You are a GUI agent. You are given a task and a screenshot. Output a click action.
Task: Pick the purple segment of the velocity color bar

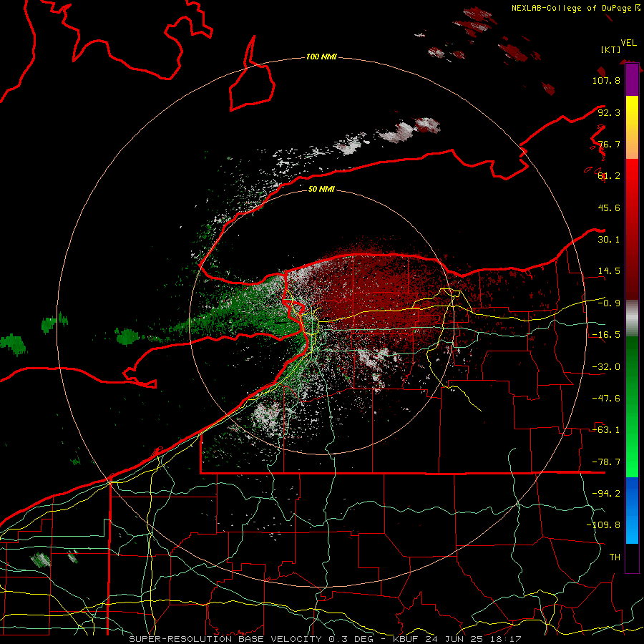pyautogui.click(x=632, y=79)
